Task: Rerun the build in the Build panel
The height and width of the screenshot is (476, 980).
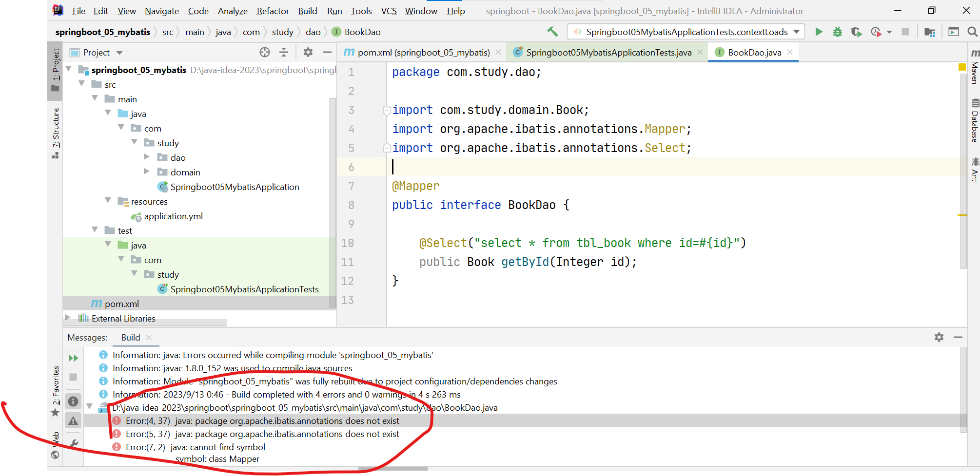Action: tap(73, 358)
